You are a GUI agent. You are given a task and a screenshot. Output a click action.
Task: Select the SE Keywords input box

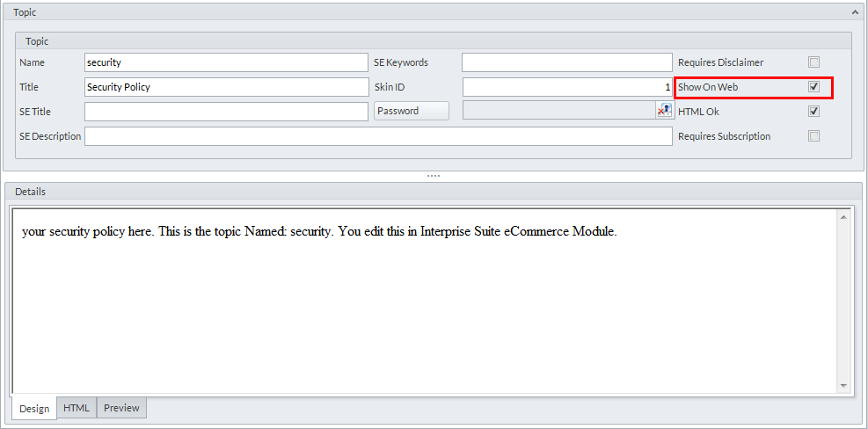pyautogui.click(x=566, y=62)
